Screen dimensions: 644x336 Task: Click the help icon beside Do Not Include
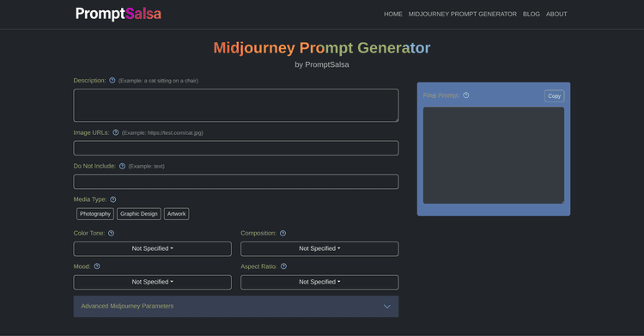click(123, 166)
